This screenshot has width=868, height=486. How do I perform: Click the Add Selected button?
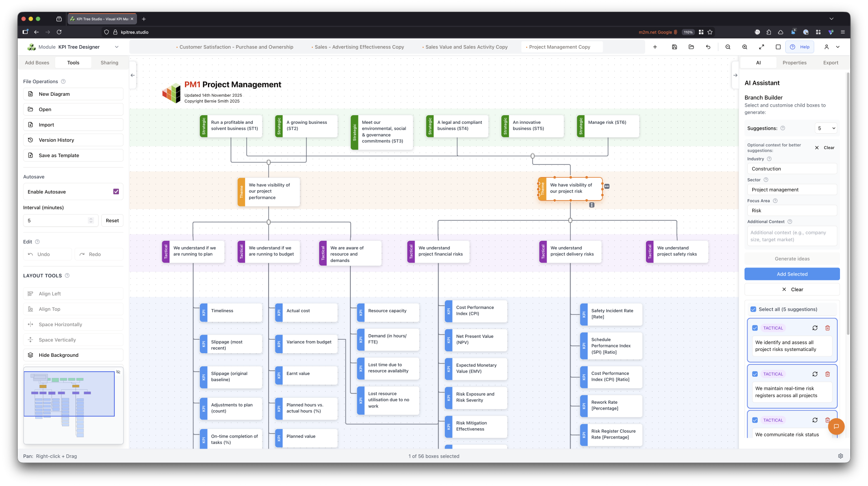792,274
